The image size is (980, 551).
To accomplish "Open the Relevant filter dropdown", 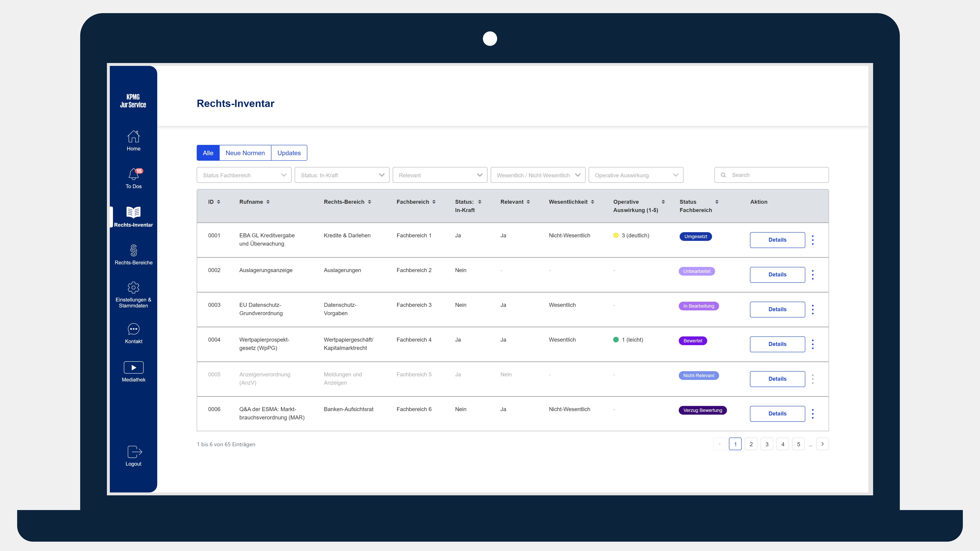I will (x=440, y=175).
